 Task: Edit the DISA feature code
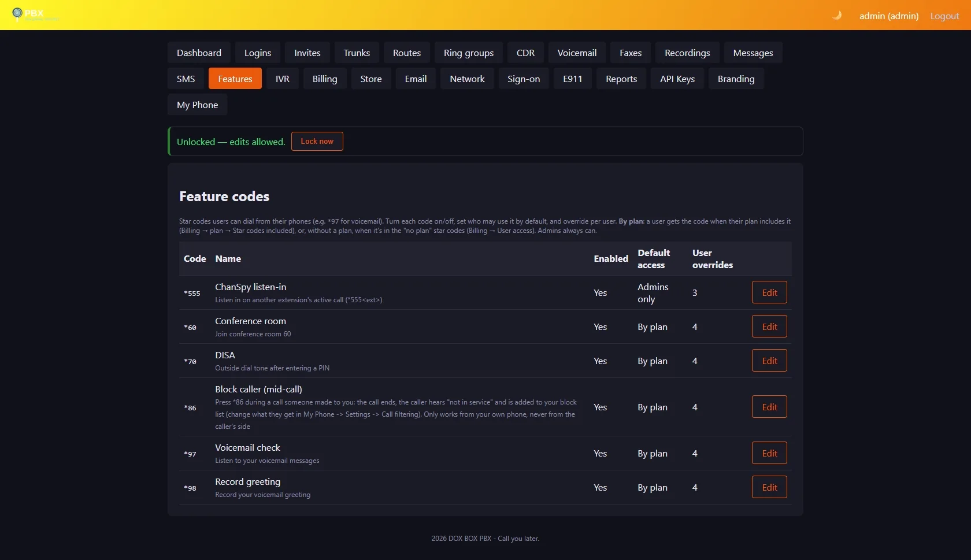pyautogui.click(x=769, y=361)
